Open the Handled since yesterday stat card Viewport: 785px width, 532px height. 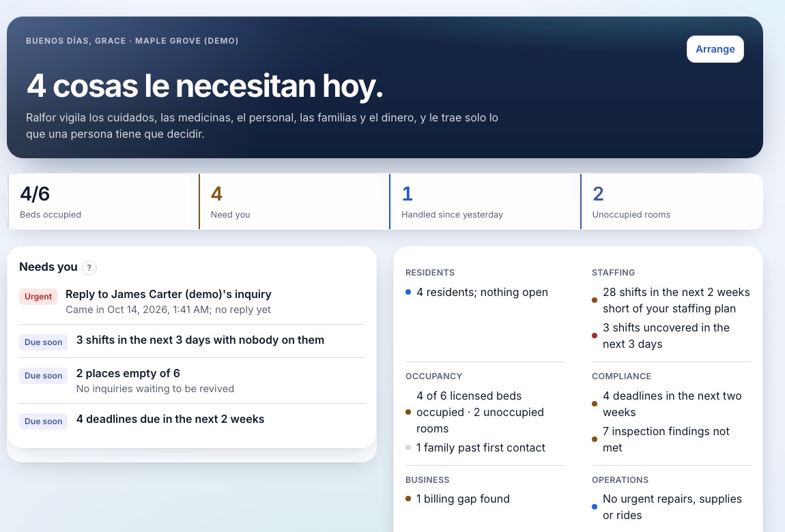point(485,201)
